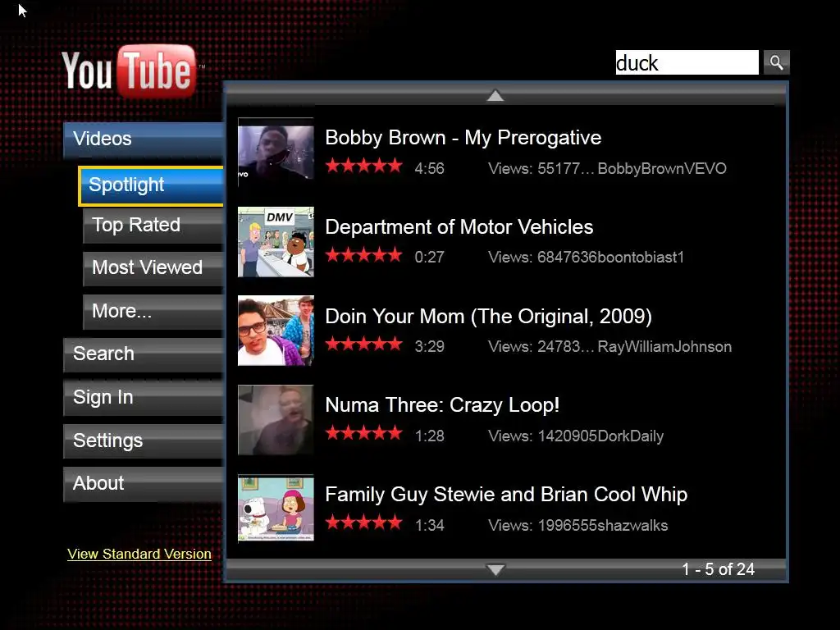Viewport: 840px width, 630px height.
Task: Click the search field containing 'duck'
Action: pos(687,62)
